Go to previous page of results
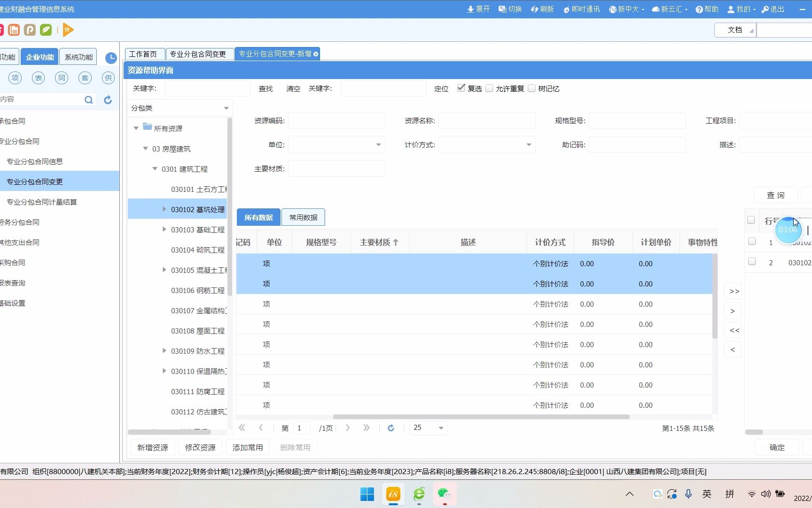812x508 pixels. 261,428
